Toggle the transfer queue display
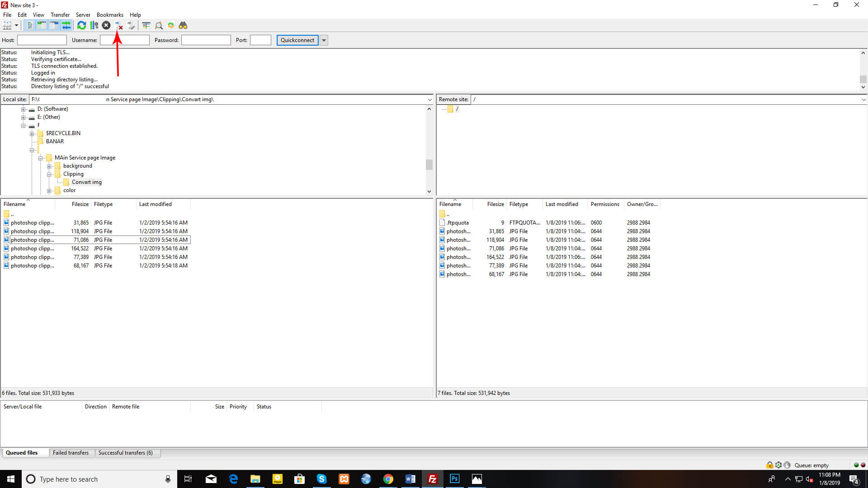Screen dimensions: 868x488 [66, 25]
